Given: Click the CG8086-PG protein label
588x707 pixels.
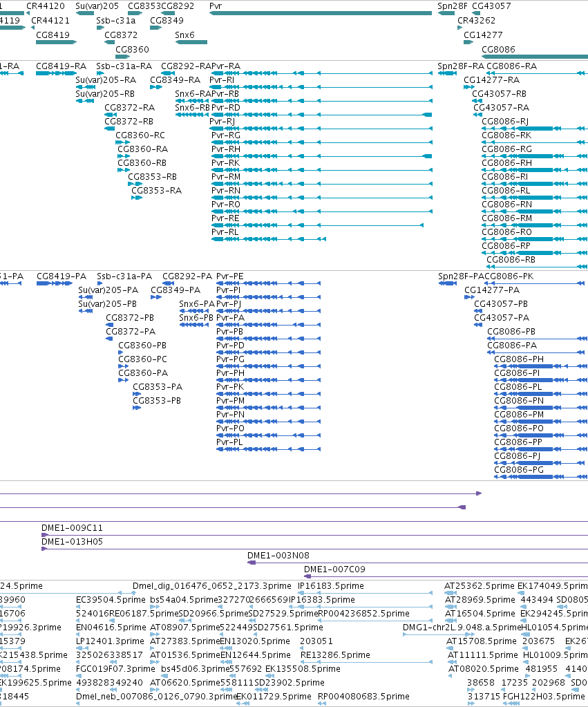Looking at the screenshot, I should (519, 469).
